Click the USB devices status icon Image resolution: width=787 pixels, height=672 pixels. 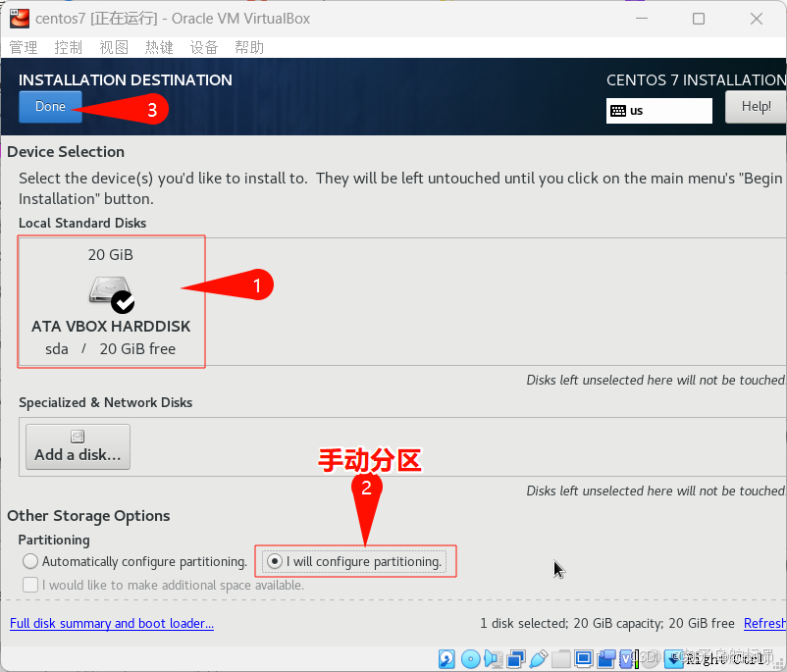pyautogui.click(x=538, y=658)
